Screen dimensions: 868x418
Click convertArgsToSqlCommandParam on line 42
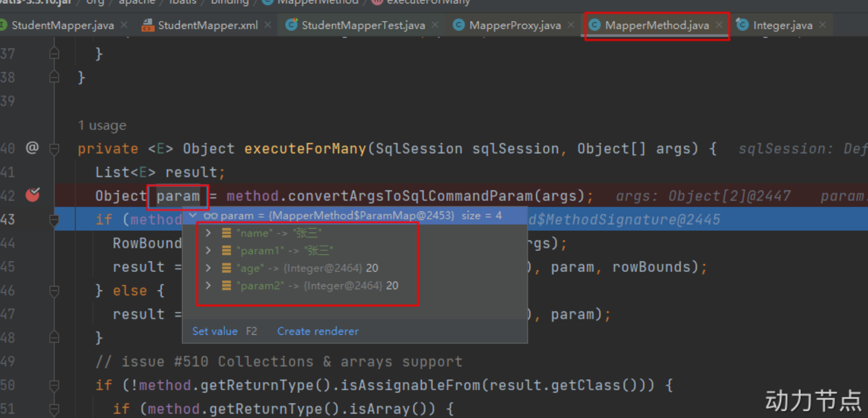click(411, 196)
